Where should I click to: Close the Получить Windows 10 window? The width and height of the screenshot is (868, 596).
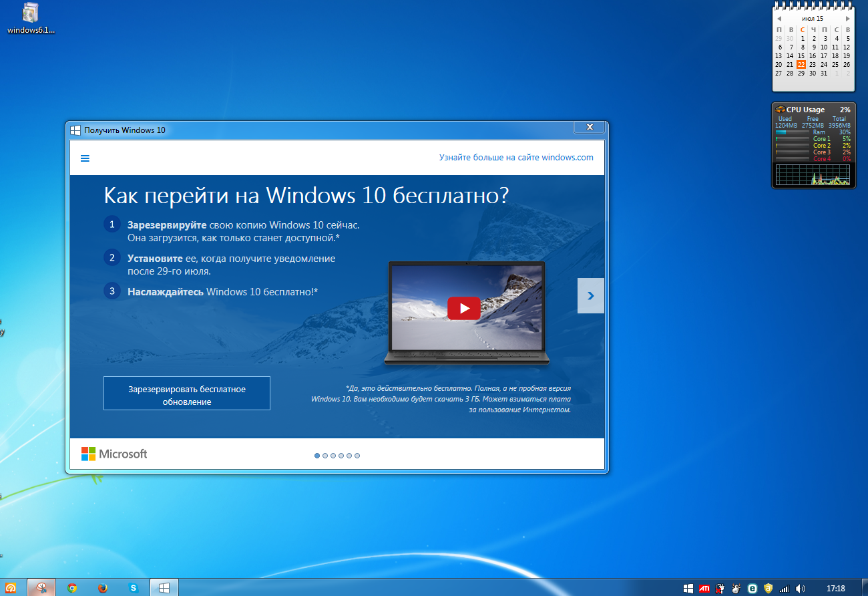[x=590, y=127]
